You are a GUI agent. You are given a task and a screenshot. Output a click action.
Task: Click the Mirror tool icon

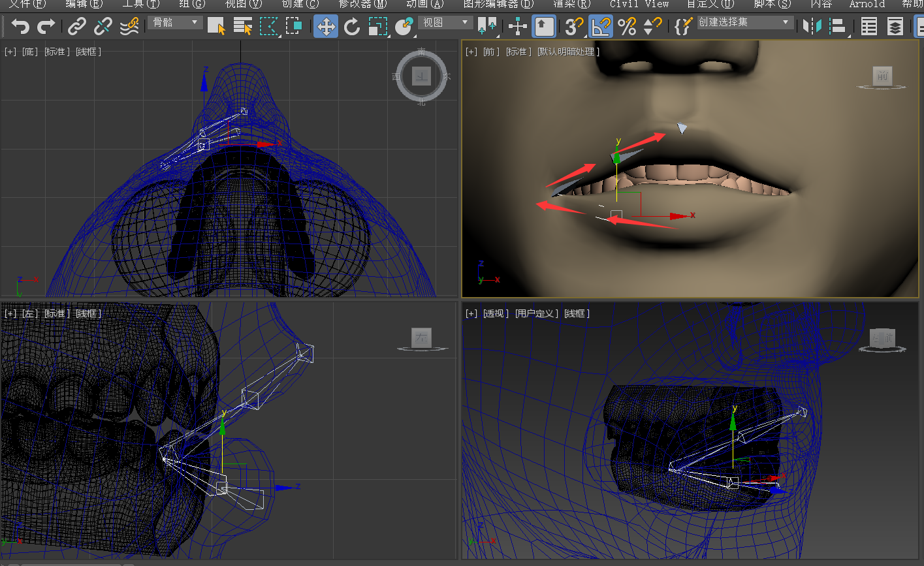coord(812,27)
